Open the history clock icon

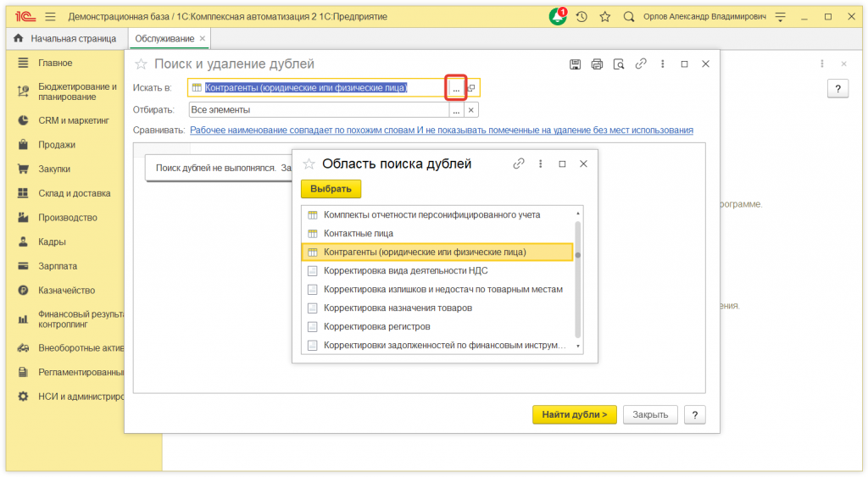tap(581, 16)
